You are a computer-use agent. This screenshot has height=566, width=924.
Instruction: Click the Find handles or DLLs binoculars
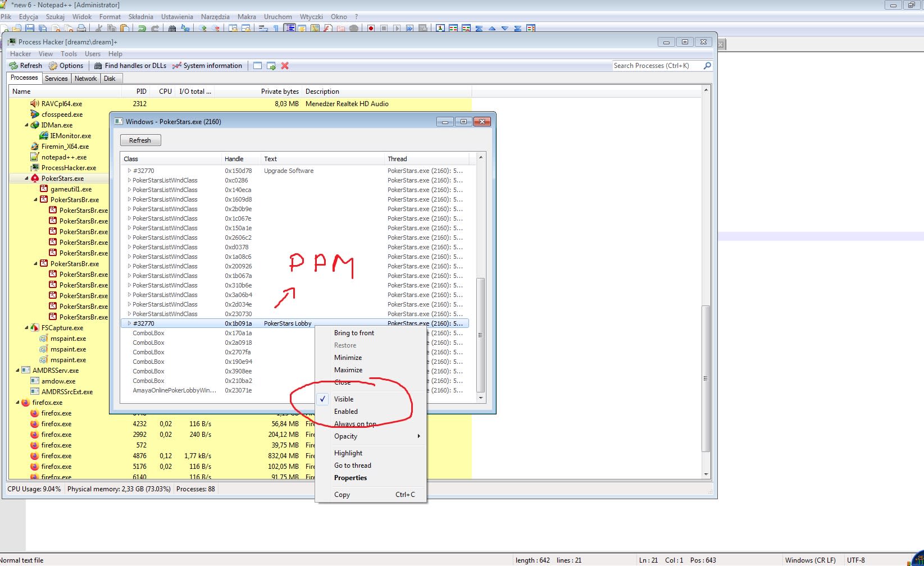pos(98,66)
